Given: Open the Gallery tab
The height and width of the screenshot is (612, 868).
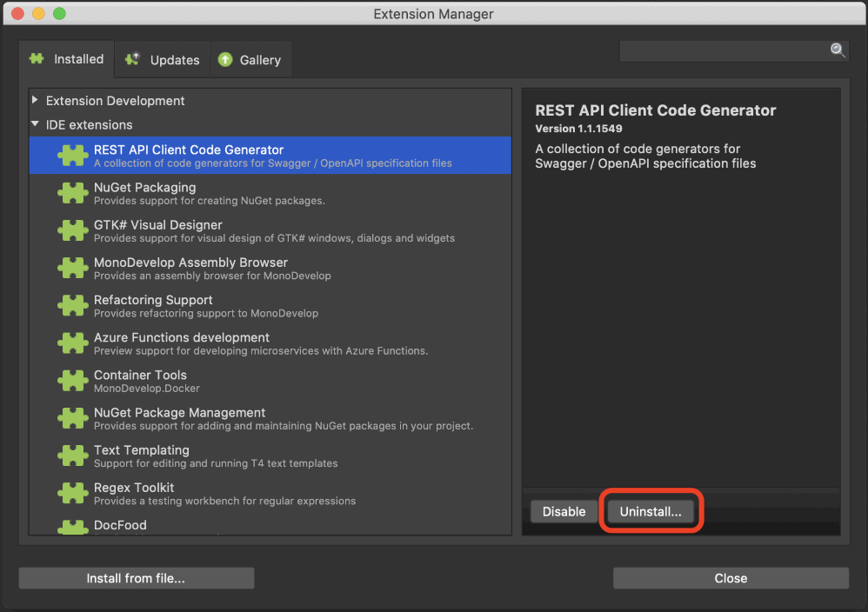Looking at the screenshot, I should (x=250, y=60).
